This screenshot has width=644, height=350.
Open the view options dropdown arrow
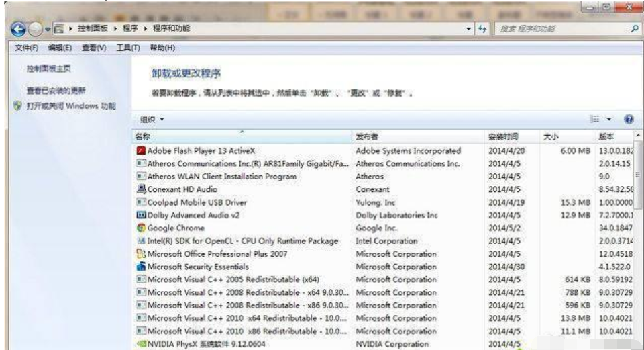(x=609, y=119)
